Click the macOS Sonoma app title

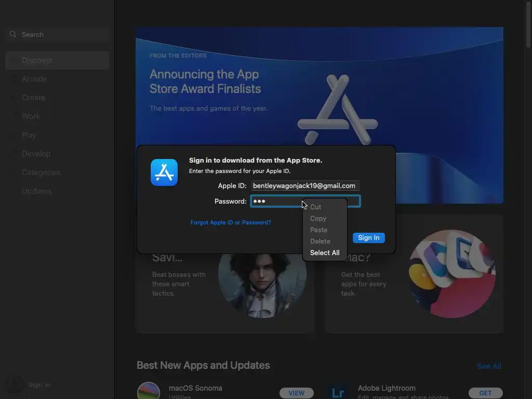pos(195,388)
